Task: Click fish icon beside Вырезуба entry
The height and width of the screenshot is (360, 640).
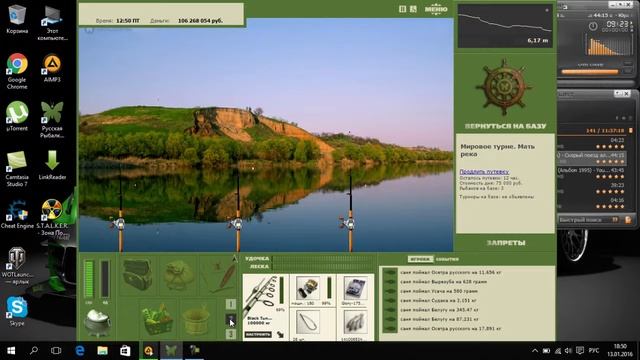Action: click(390, 282)
